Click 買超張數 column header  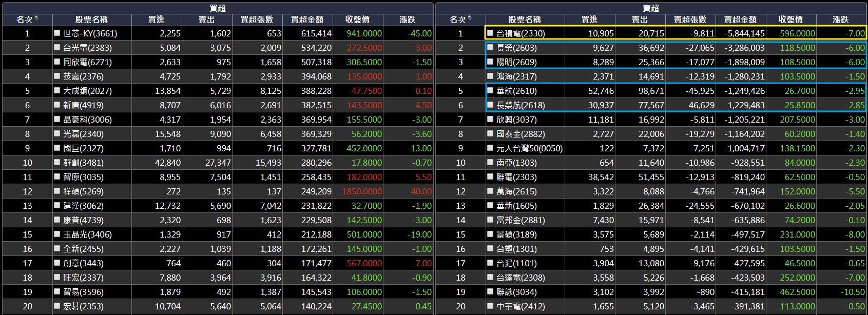pos(257,19)
